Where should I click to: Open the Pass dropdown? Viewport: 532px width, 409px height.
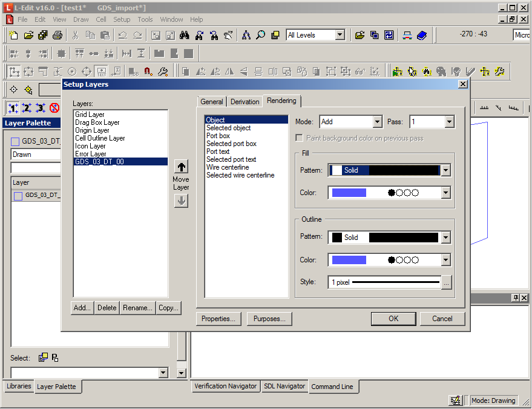click(448, 122)
